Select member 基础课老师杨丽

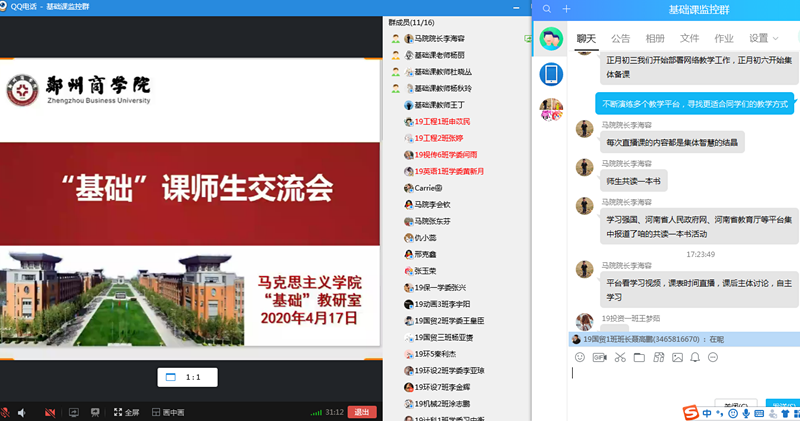pyautogui.click(x=439, y=55)
